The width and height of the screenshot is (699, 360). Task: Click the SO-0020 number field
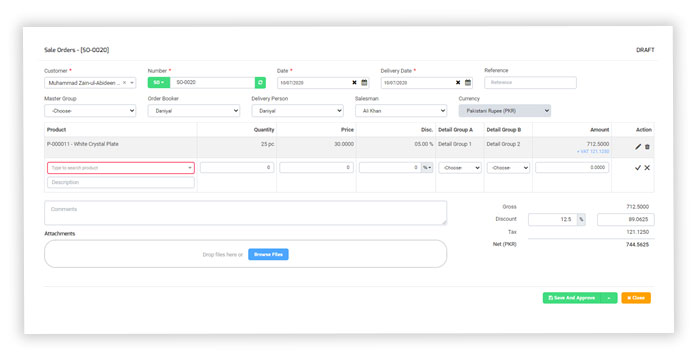click(213, 82)
